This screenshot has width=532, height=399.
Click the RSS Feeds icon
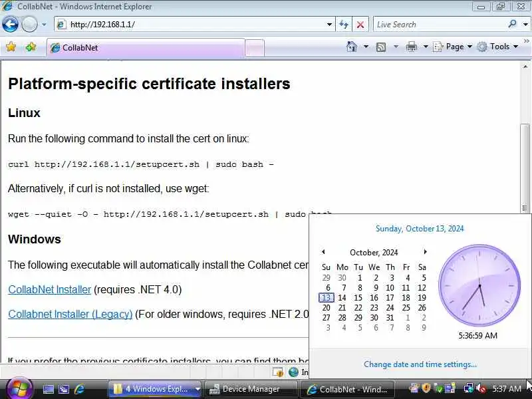(381, 47)
